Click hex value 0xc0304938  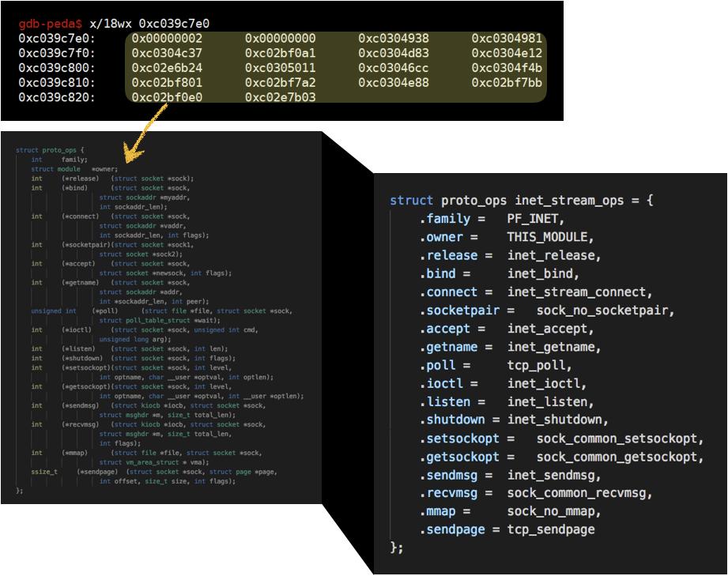tap(394, 38)
